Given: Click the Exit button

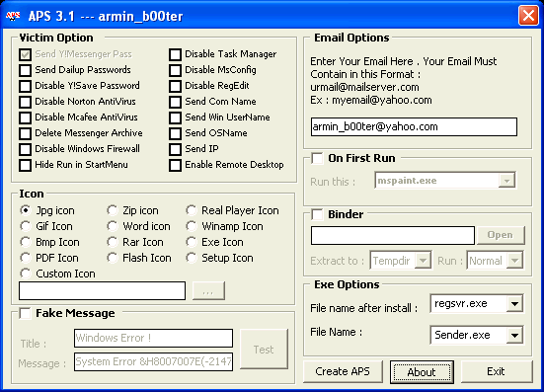Looking at the screenshot, I should coord(497,371).
